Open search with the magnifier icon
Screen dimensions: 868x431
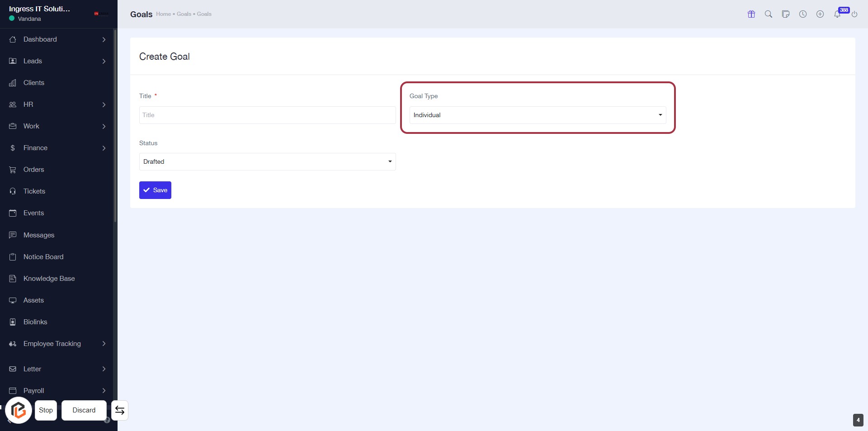click(x=769, y=14)
